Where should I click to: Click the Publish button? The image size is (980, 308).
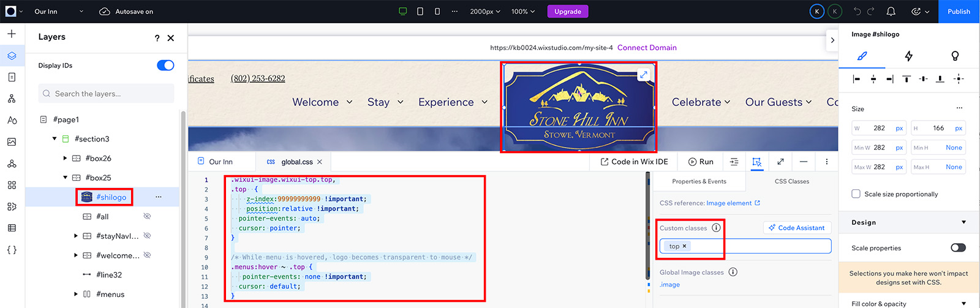click(959, 12)
